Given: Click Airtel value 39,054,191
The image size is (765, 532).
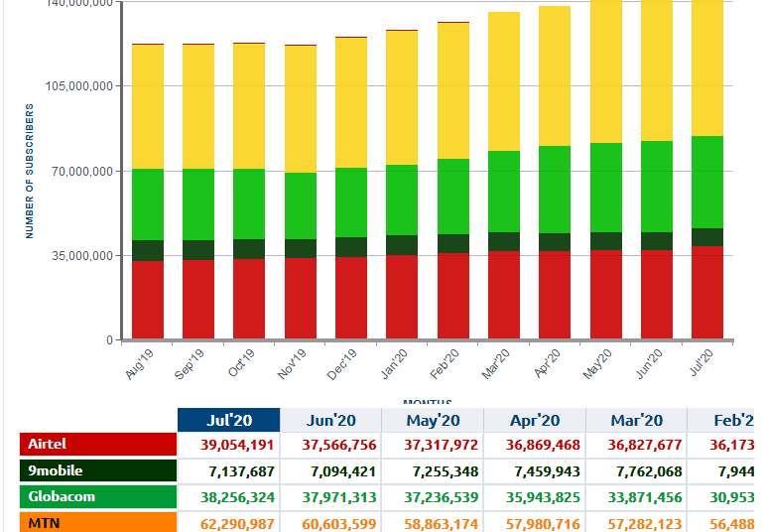Looking at the screenshot, I should click(x=237, y=445).
